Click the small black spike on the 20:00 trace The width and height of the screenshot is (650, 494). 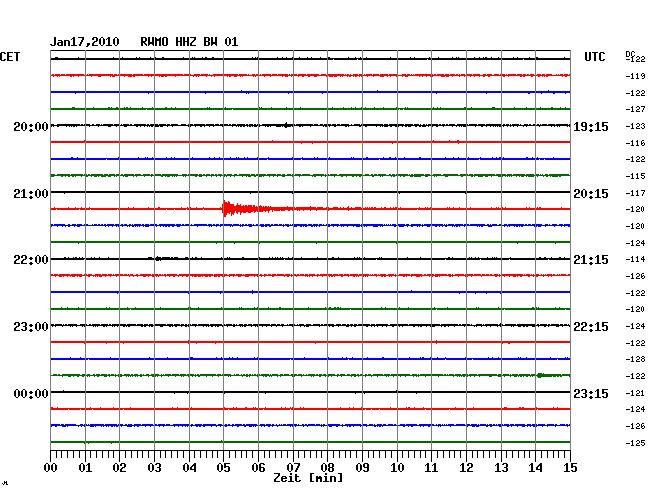(x=286, y=125)
